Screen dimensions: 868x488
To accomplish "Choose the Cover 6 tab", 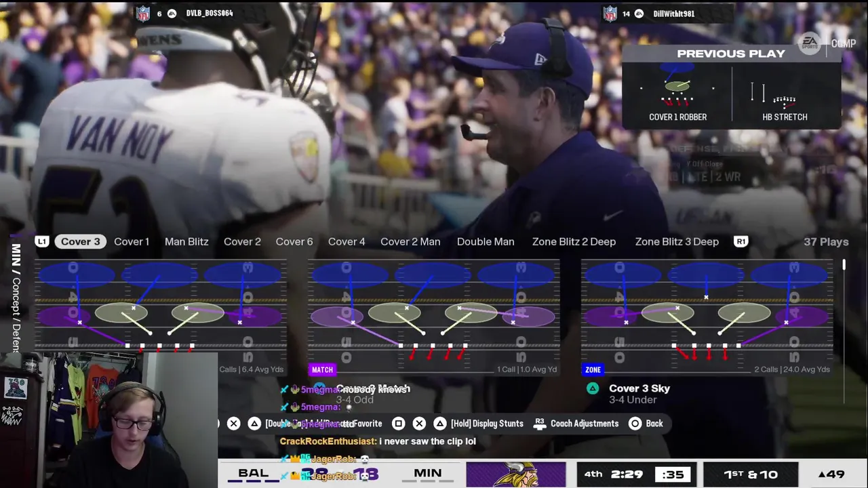I will (x=294, y=241).
